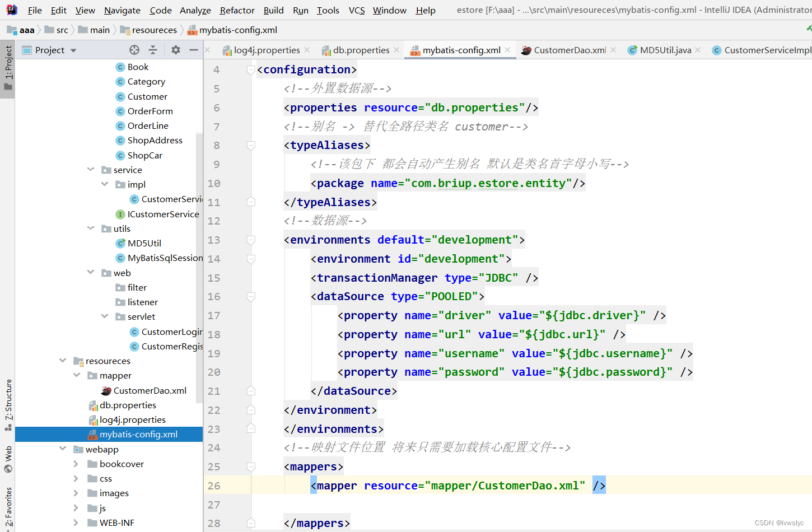812x532 pixels.
Task: Open the Z: Structure tool window
Action: [8, 404]
